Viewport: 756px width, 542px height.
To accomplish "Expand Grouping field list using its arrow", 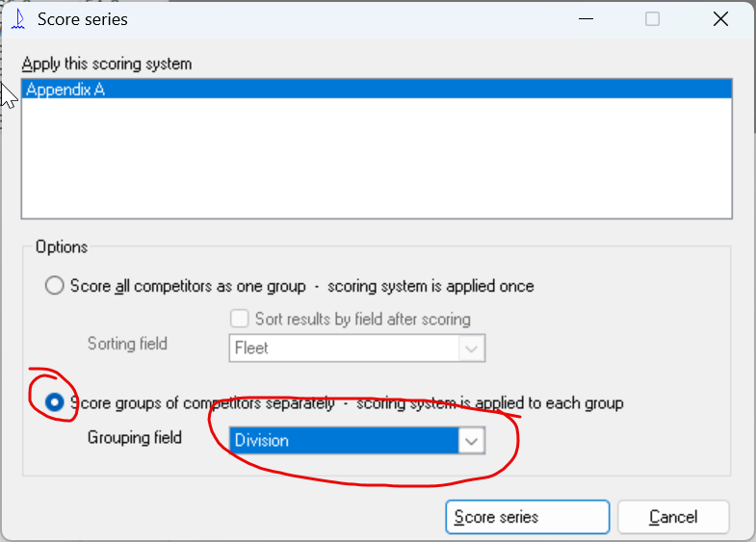I will tap(471, 440).
